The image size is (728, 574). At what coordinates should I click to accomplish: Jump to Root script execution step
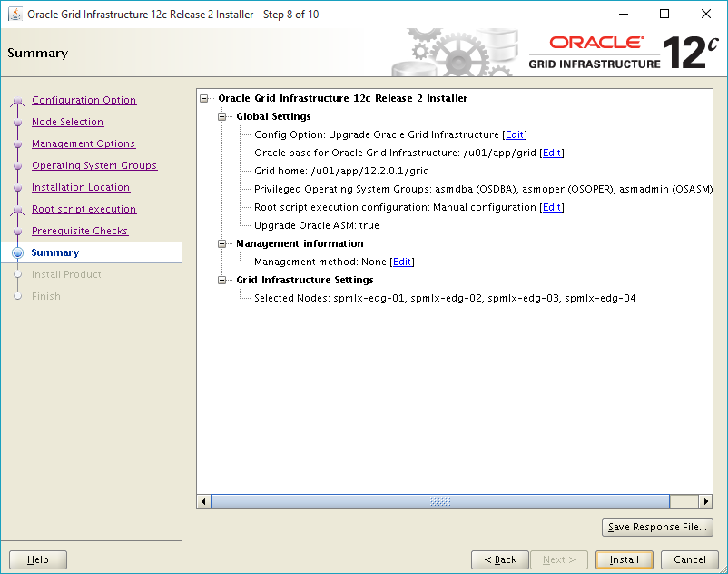[x=84, y=209]
